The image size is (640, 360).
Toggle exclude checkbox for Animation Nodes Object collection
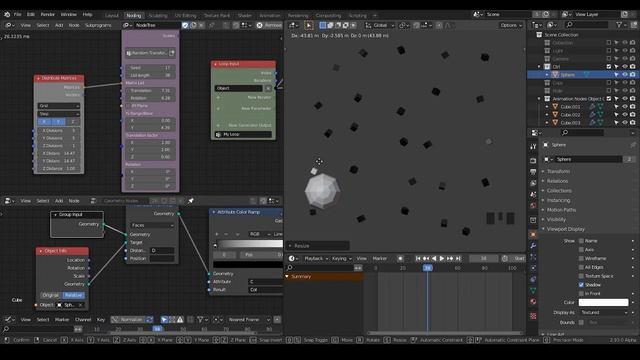609,99
